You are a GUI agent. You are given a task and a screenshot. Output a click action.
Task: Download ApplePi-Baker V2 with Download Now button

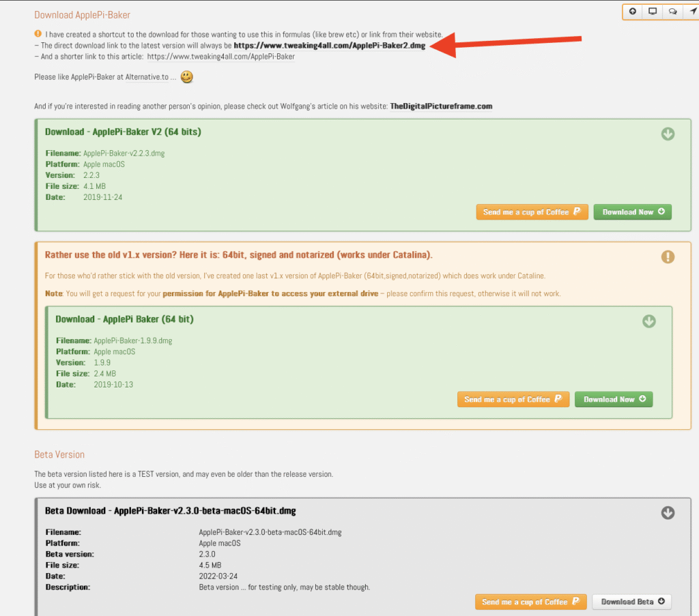click(632, 212)
